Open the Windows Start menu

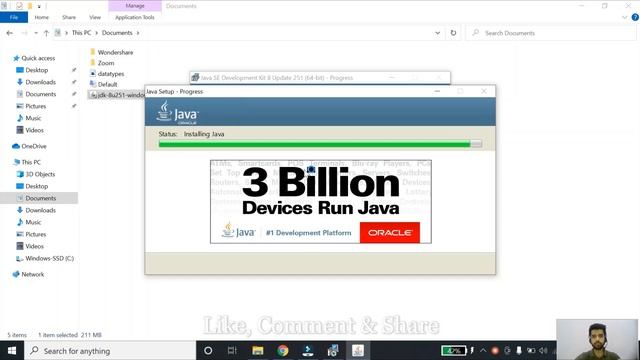12,351
